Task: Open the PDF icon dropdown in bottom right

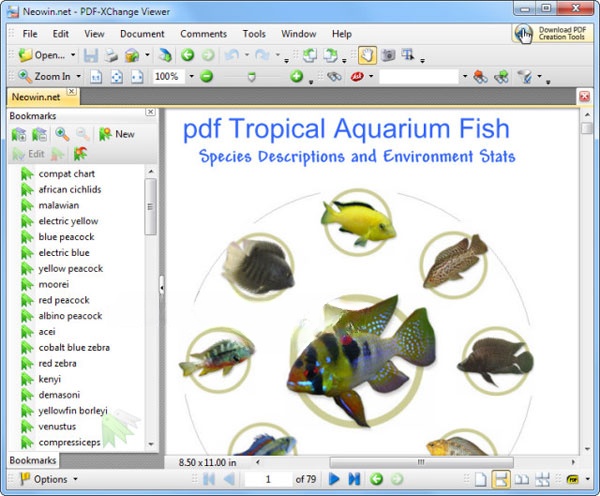Action: [587, 479]
